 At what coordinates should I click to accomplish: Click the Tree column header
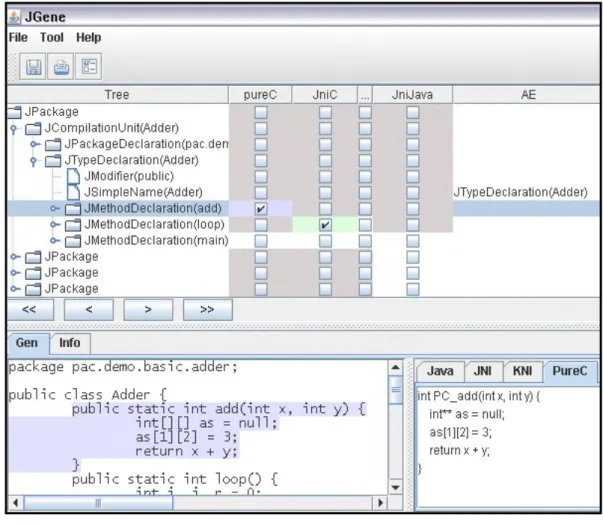click(x=117, y=95)
